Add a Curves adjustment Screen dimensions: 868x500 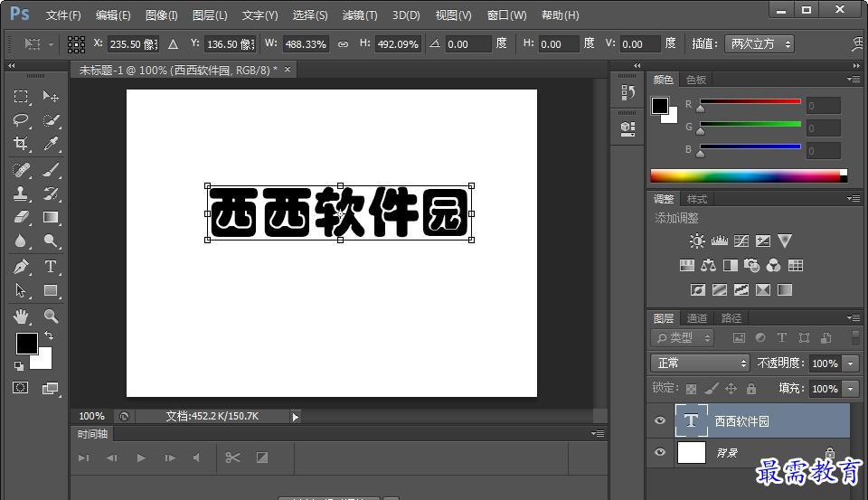tap(741, 241)
